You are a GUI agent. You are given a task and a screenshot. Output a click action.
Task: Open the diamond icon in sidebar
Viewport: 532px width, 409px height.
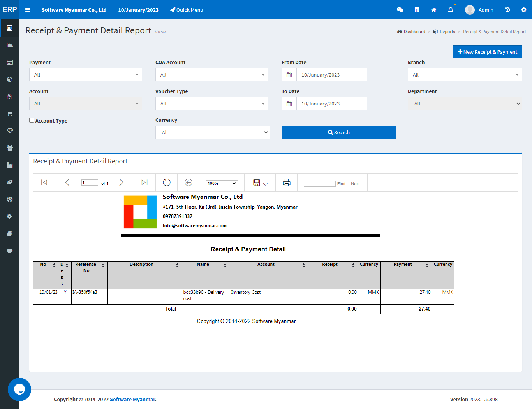pos(10,131)
